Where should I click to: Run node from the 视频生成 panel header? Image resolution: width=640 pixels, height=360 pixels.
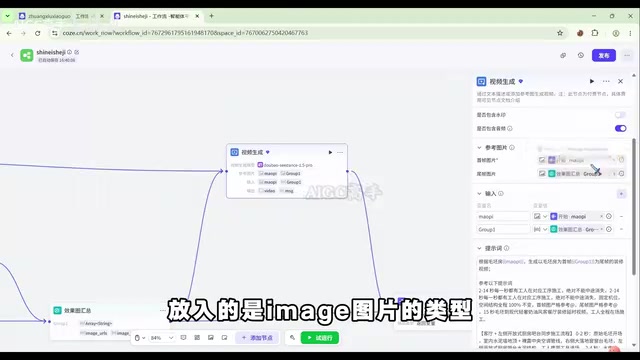tap(591, 82)
